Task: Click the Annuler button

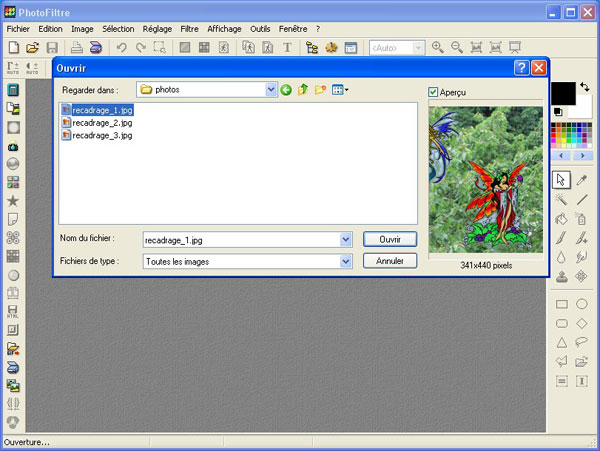Action: [x=390, y=261]
